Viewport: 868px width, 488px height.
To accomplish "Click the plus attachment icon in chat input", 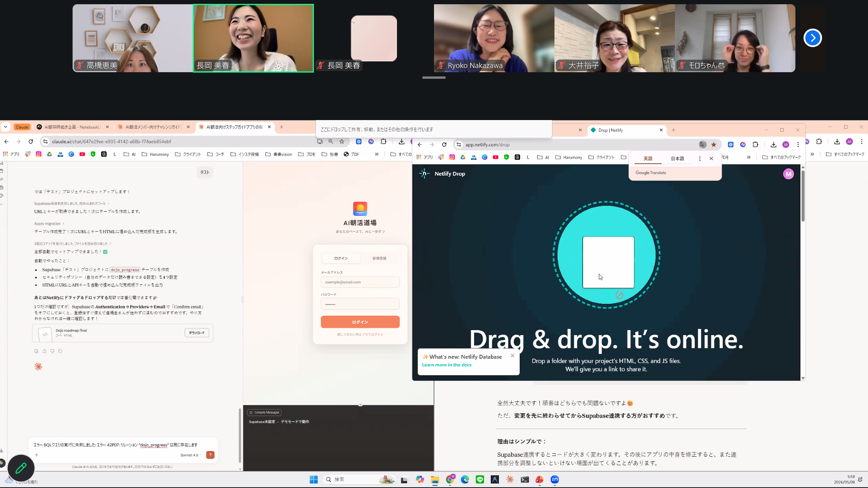I will point(37,455).
